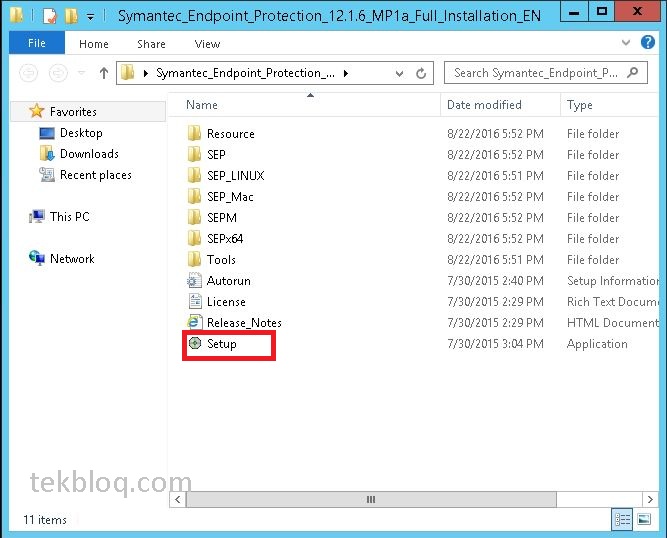Select the SEP_LINUX folder icon
The image size is (667, 538).
tap(194, 175)
